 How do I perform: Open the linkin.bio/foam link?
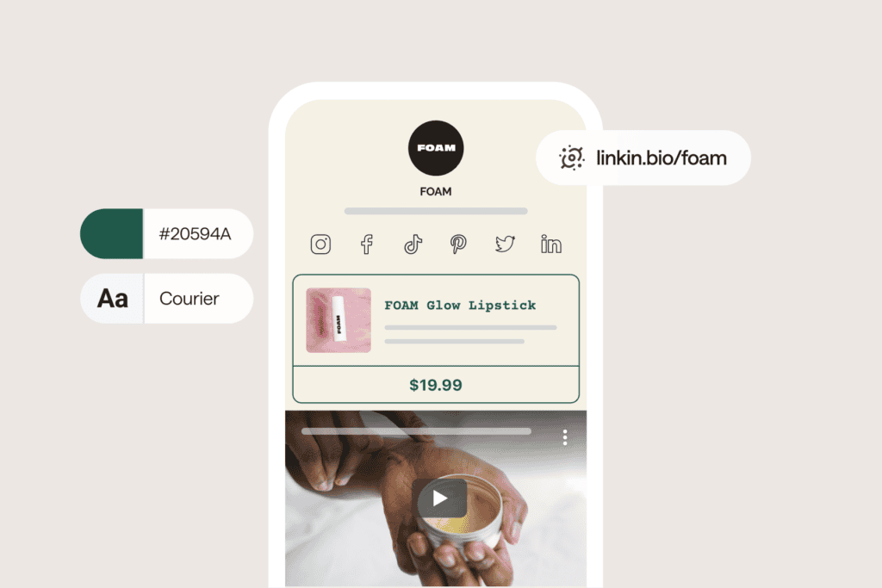coord(661,158)
